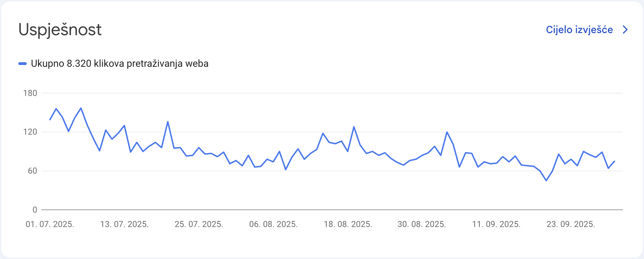Click the 180 y-axis label
The height and width of the screenshot is (259, 644).
pos(30,93)
